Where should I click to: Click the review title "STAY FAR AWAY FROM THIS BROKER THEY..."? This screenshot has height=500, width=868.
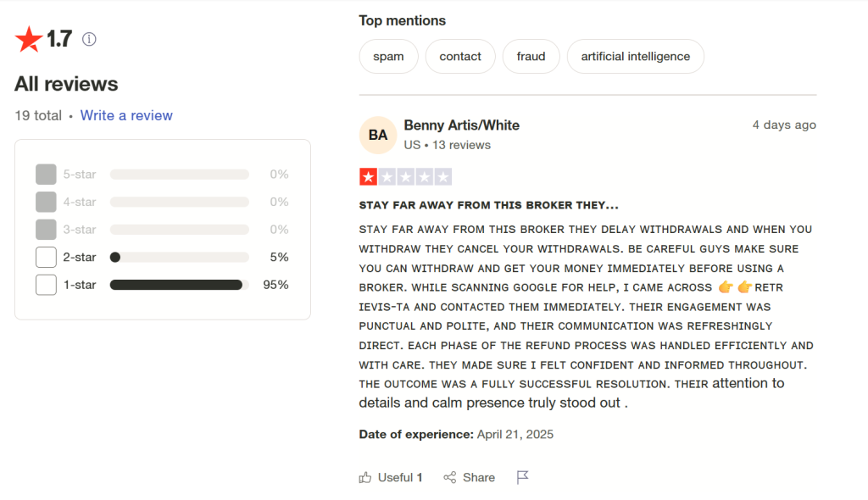pyautogui.click(x=488, y=205)
